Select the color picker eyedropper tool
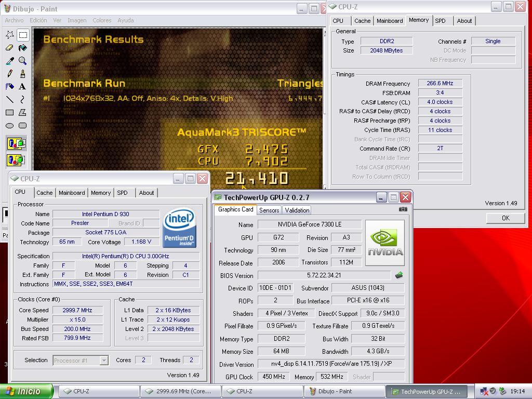This screenshot has height=399, width=532. click(10, 61)
